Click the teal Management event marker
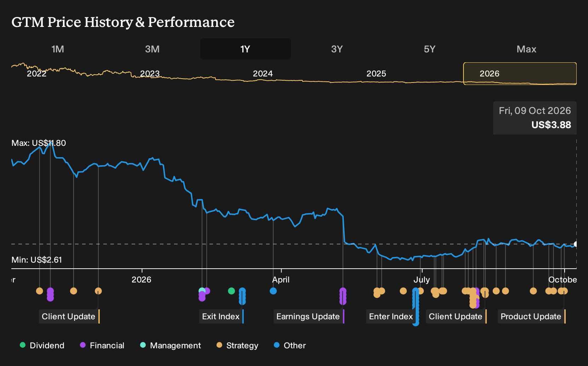The width and height of the screenshot is (588, 366). (202, 291)
